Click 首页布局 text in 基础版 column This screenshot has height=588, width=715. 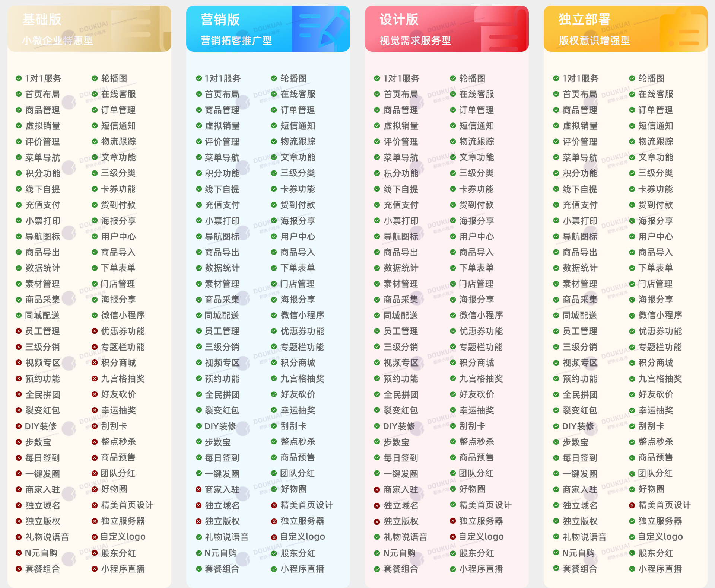42,95
